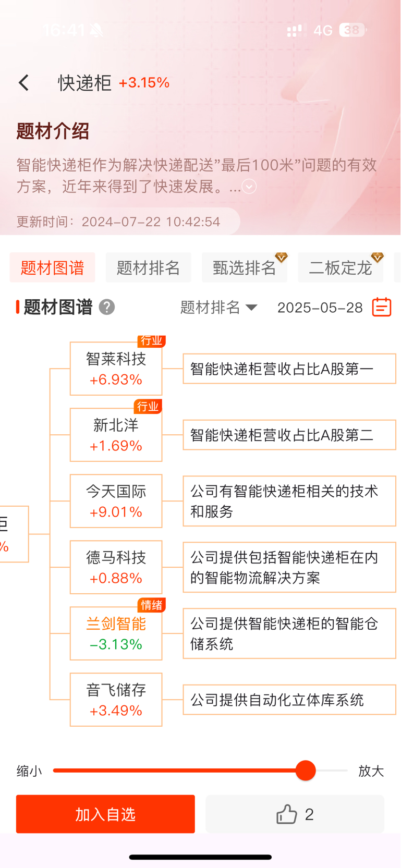The height and width of the screenshot is (868, 401).
Task: Open the 智莱科技 stock node
Action: (x=116, y=369)
